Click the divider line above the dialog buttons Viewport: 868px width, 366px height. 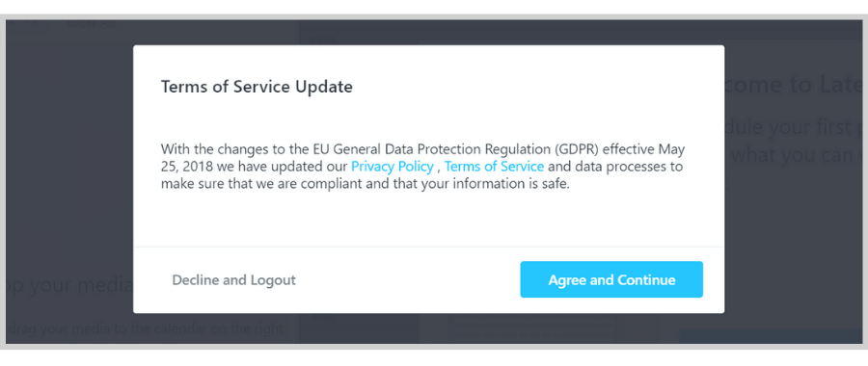(x=428, y=247)
